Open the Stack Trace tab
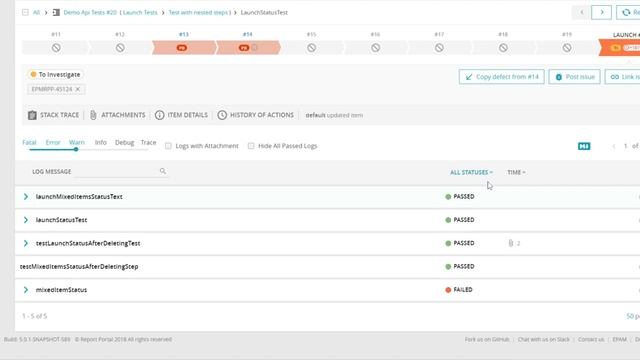640x360 pixels. (53, 115)
